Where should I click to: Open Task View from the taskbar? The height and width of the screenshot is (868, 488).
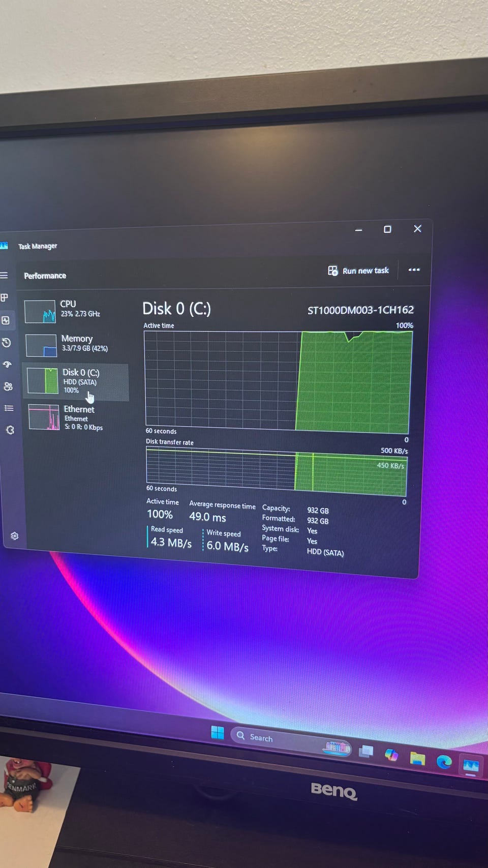[x=366, y=751]
